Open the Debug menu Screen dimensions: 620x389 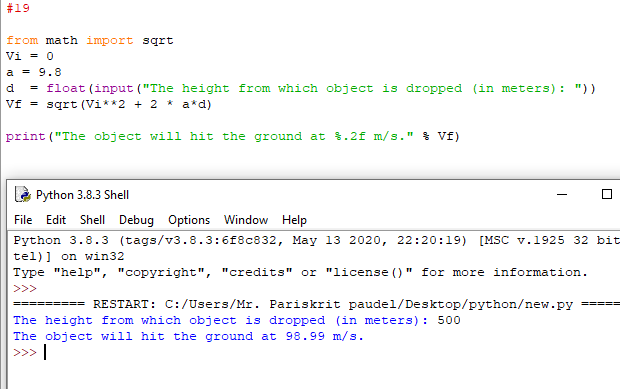136,220
